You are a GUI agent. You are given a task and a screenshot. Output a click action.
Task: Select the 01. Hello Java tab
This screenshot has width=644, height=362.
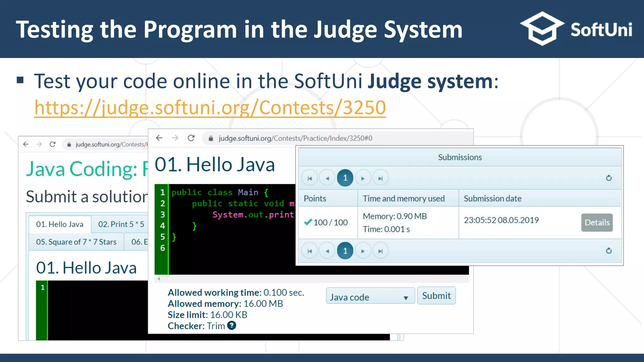pos(60,224)
